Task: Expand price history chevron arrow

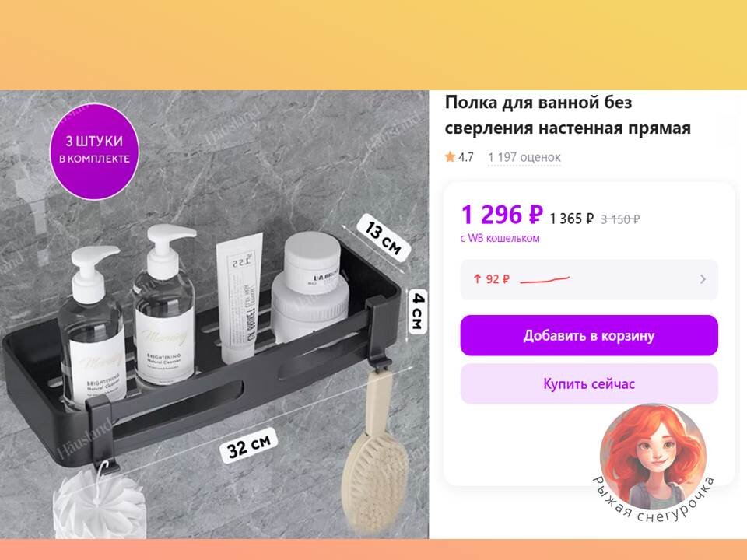Action: [703, 279]
